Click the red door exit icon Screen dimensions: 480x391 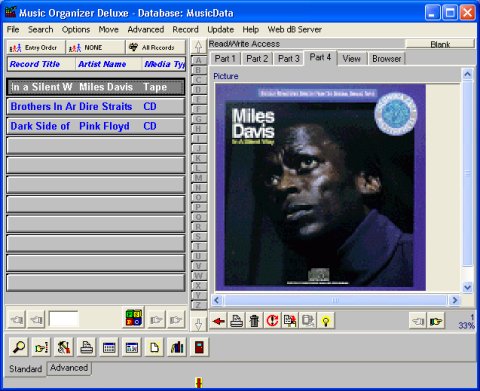(199, 347)
